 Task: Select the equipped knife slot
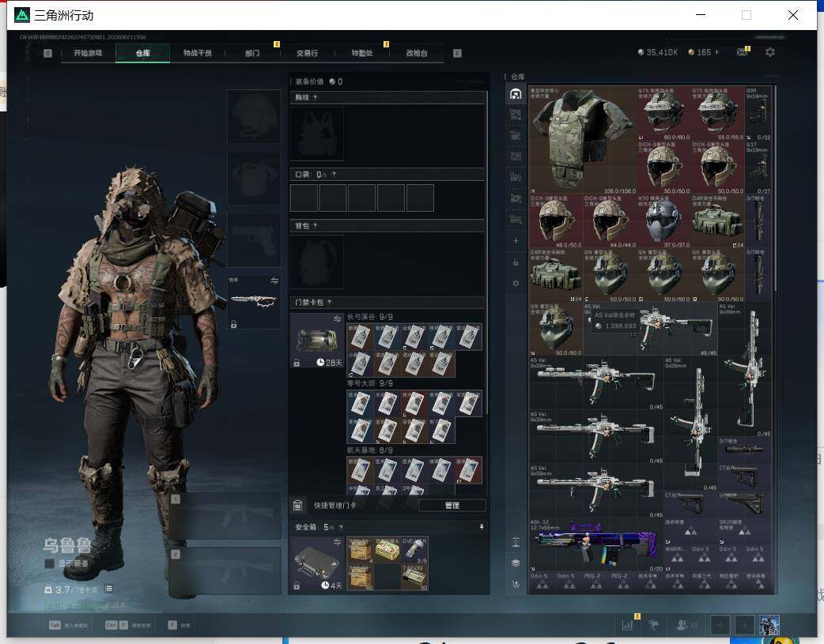click(254, 302)
